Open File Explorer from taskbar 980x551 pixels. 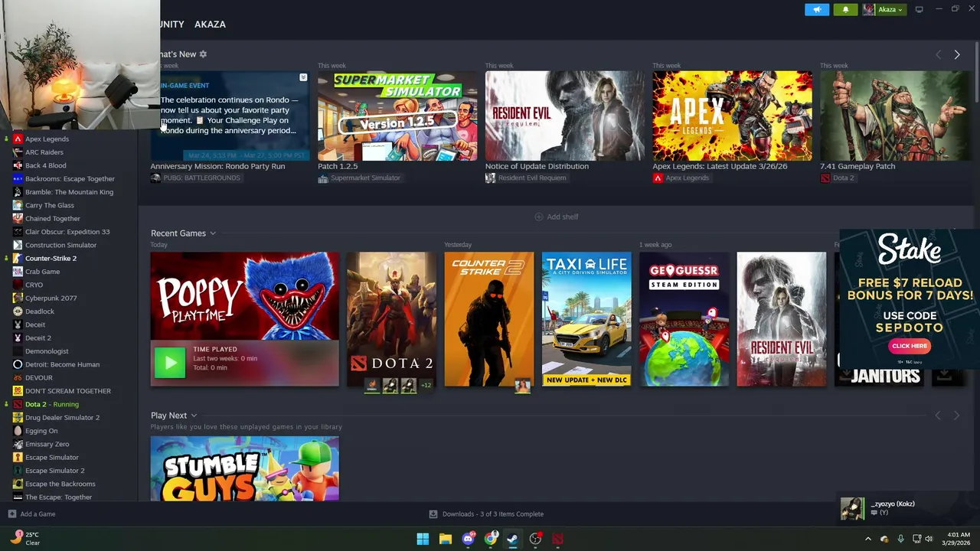coord(445,539)
